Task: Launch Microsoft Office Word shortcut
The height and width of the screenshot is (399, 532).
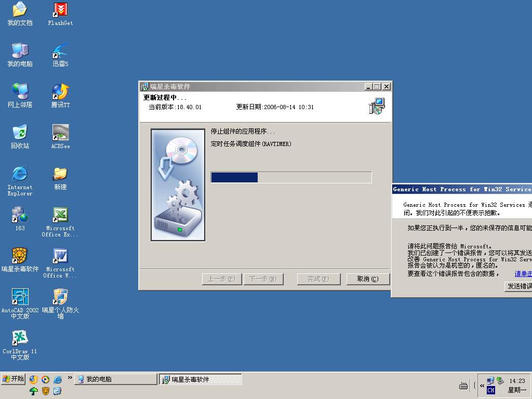Action: click(x=60, y=263)
